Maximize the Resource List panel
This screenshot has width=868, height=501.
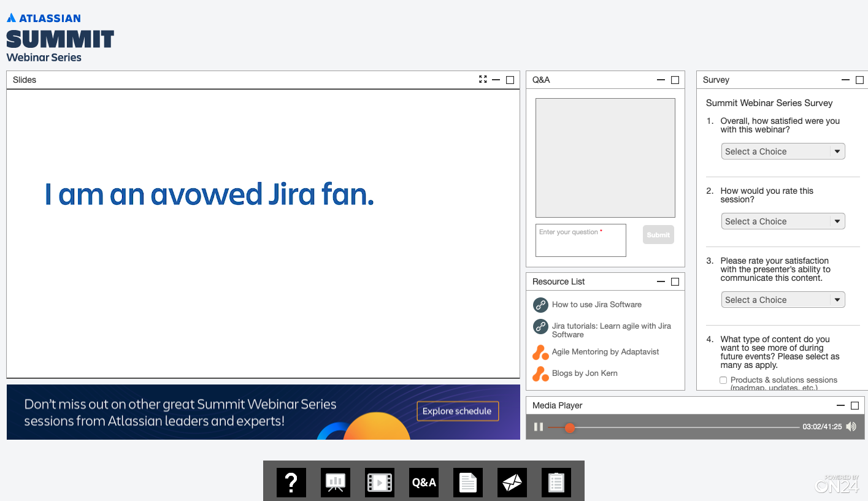[675, 281]
